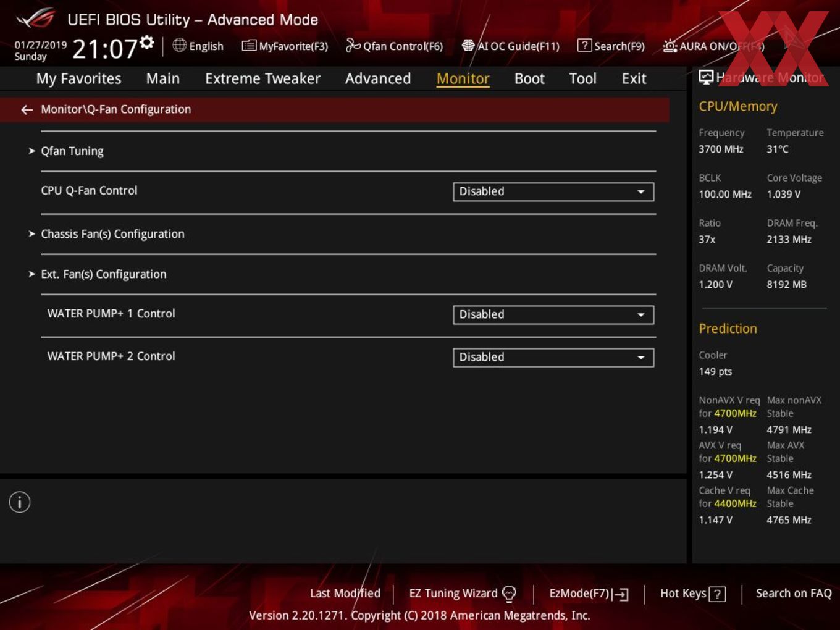Click the 149 pts cooler score
Screen dimensions: 840x630
715,372
